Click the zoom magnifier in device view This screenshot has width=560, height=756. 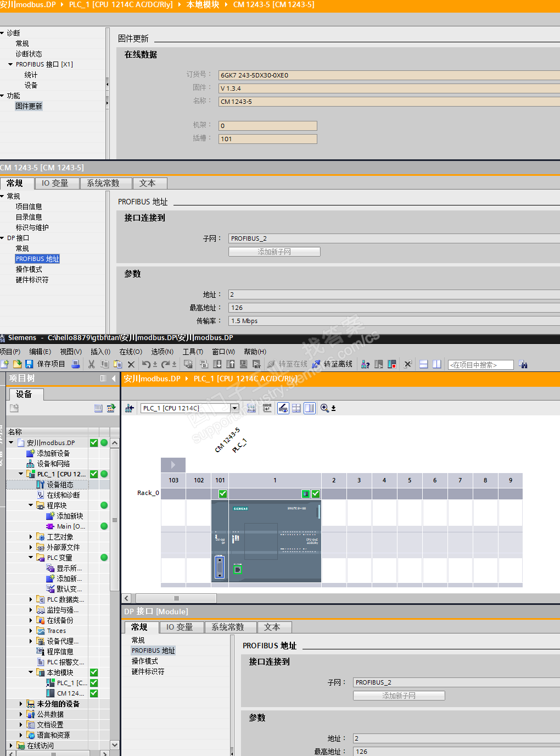324,408
